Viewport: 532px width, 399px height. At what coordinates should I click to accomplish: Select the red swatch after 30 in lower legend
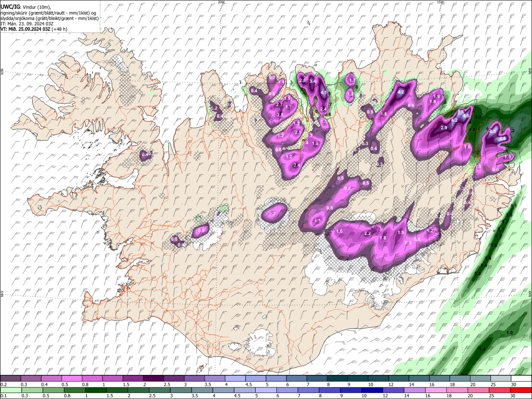click(521, 390)
